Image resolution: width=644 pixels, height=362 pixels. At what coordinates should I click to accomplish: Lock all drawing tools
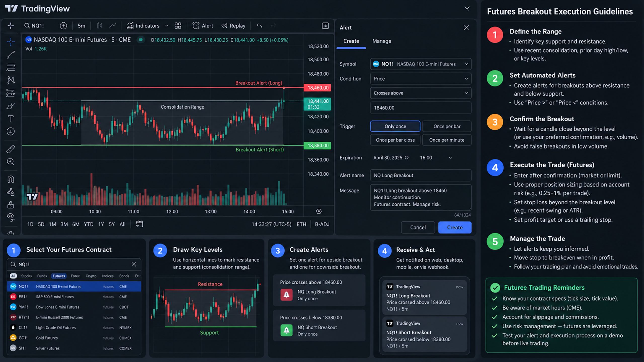pyautogui.click(x=11, y=205)
